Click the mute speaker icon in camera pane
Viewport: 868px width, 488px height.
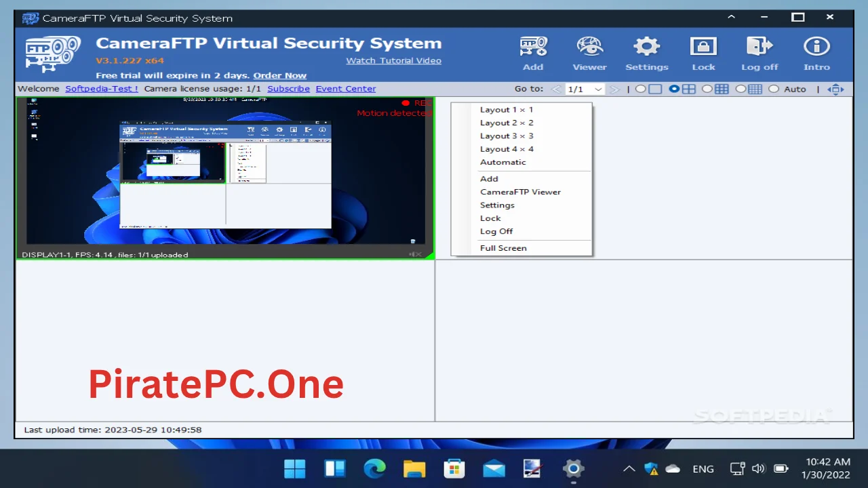coord(414,254)
